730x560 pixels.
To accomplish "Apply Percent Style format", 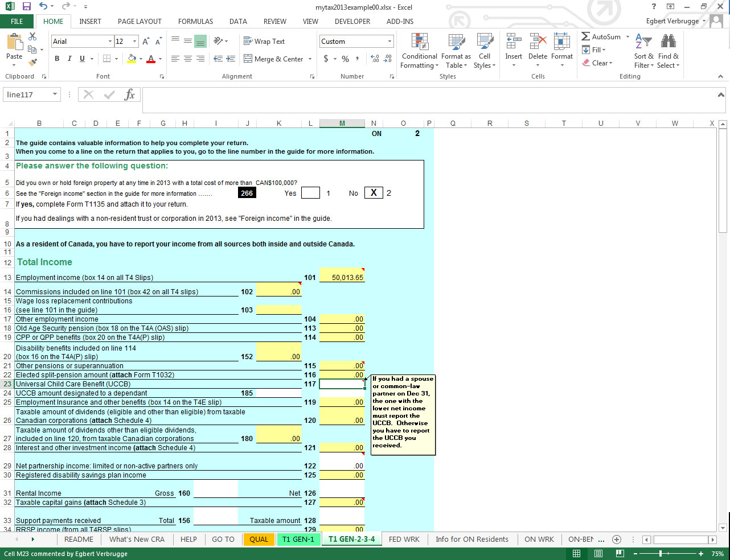I will (345, 59).
